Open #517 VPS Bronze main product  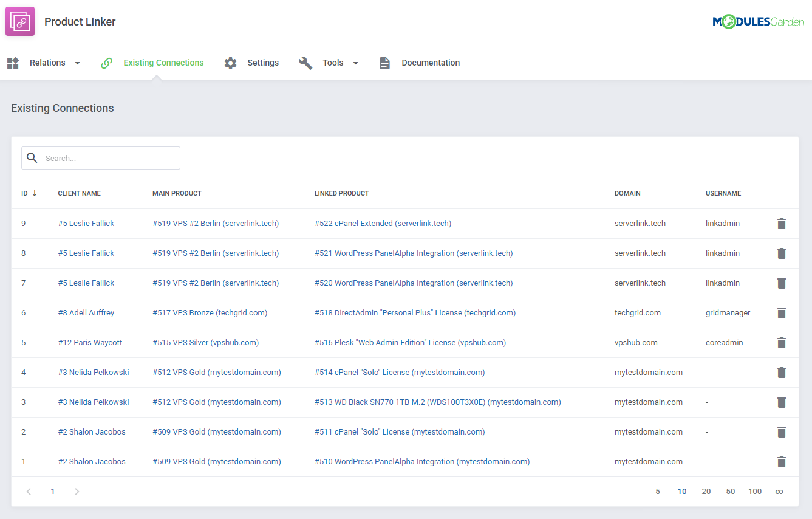coord(210,313)
